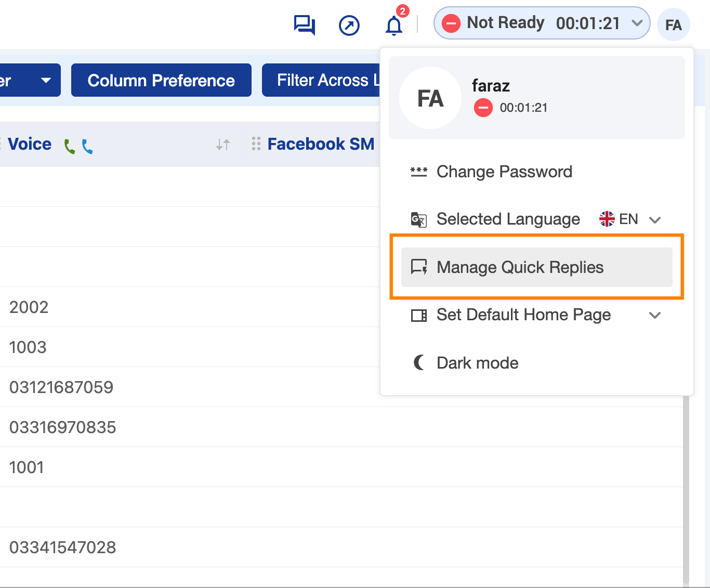Toggle Dark mode on
Screen dimensions: 710x588
477,363
